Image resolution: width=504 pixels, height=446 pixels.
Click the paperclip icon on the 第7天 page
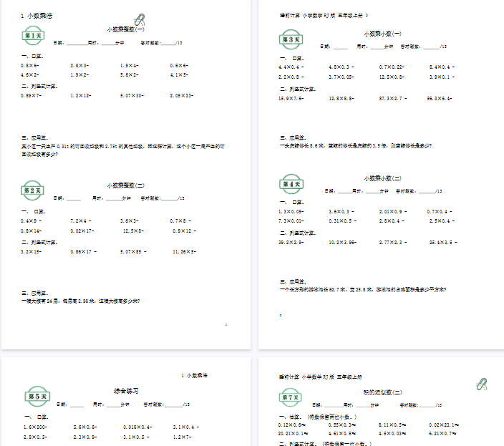pyautogui.click(x=482, y=384)
